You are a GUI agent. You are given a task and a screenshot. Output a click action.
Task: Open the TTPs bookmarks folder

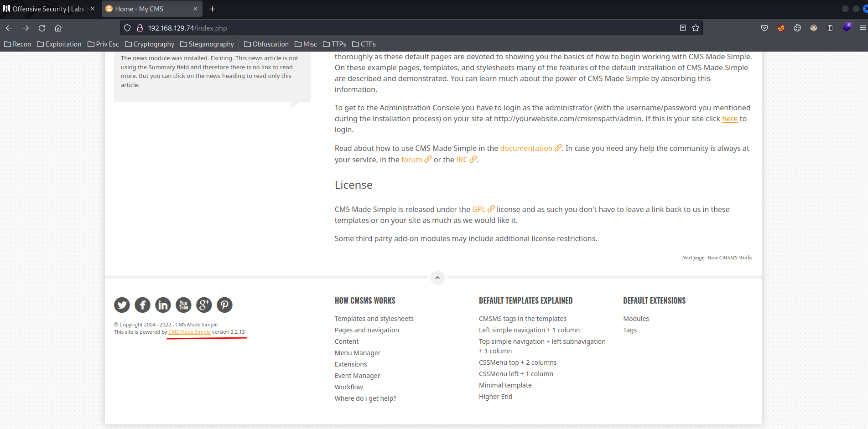[x=334, y=44]
